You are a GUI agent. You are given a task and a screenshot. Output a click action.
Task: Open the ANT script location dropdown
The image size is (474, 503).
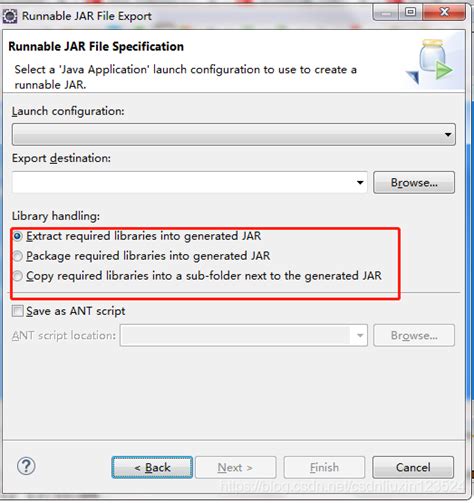click(x=360, y=335)
